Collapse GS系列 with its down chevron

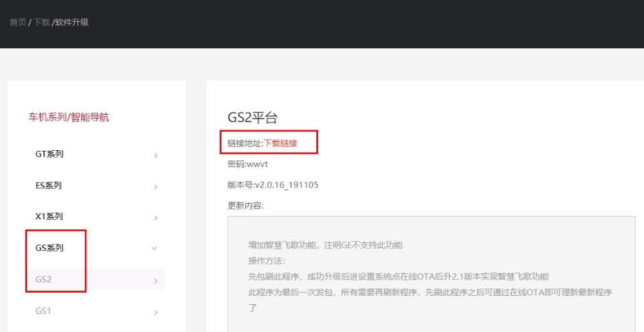154,248
